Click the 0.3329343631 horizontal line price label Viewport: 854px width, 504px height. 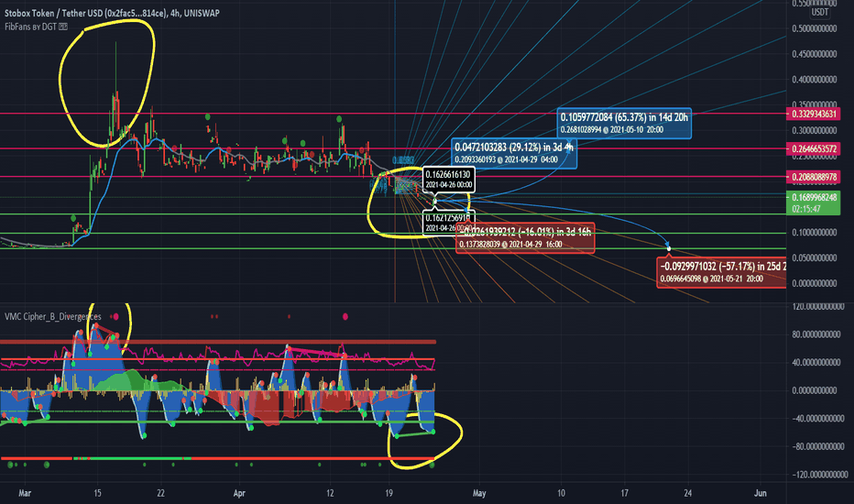(x=814, y=114)
